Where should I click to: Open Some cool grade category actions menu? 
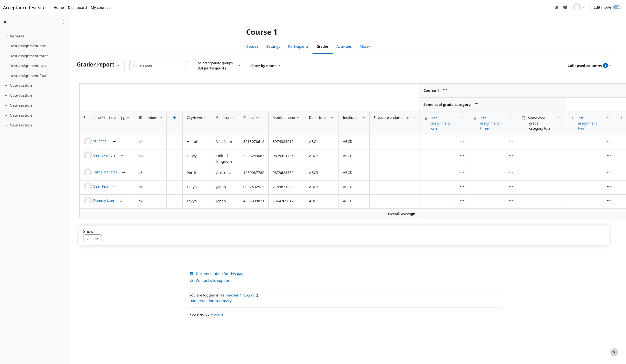476,104
